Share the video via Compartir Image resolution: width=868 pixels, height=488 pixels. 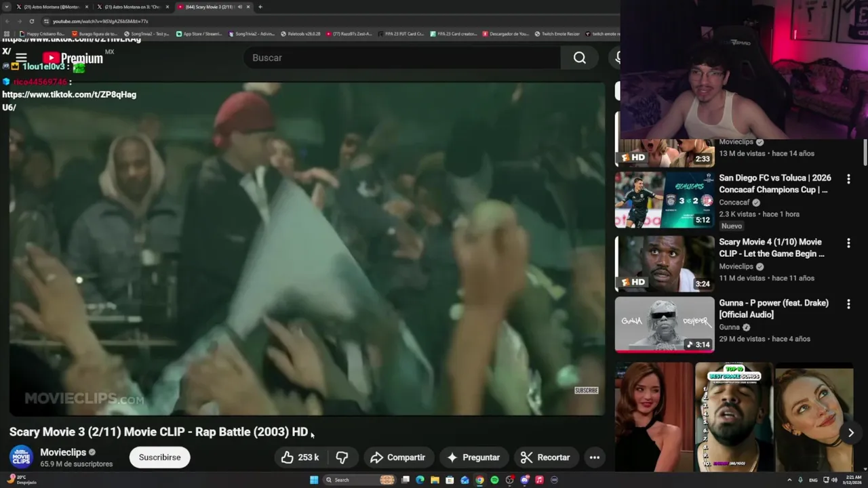398,457
